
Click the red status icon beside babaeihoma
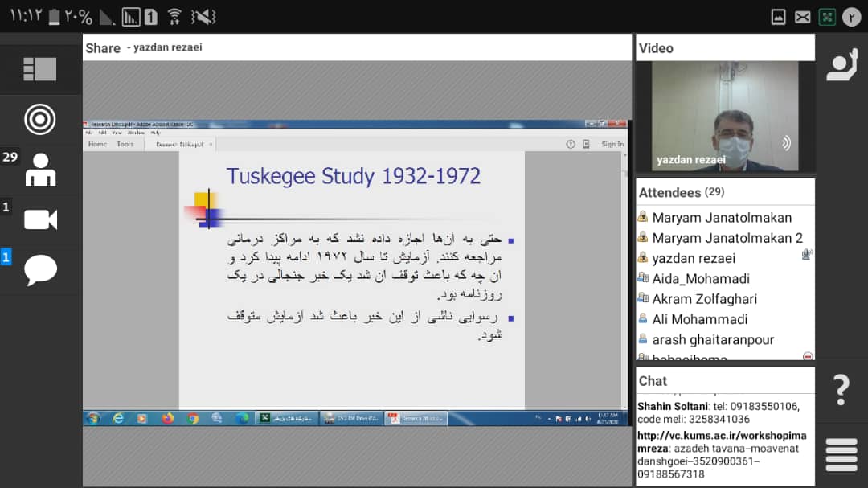tap(807, 356)
